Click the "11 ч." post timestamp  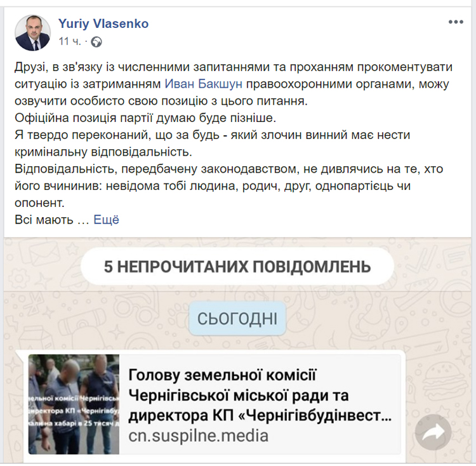(x=69, y=42)
